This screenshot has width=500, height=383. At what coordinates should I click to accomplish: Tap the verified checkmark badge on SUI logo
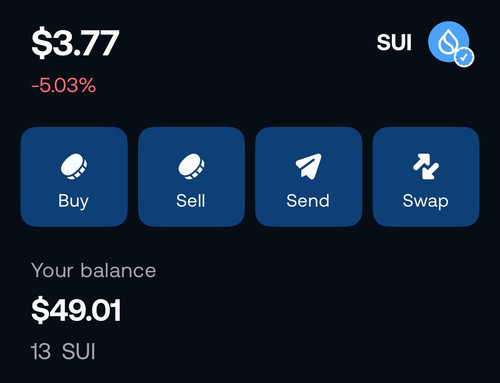[464, 57]
